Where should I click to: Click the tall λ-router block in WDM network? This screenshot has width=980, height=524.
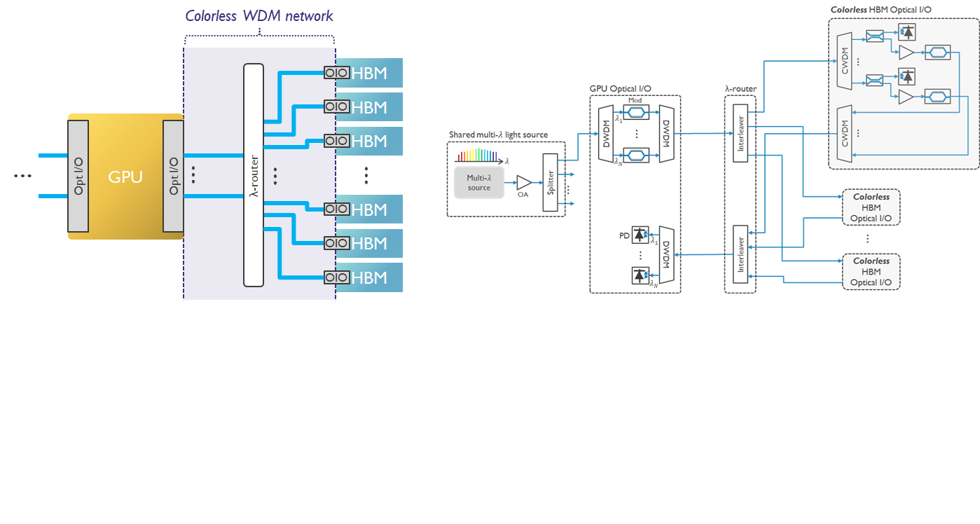[x=254, y=175]
